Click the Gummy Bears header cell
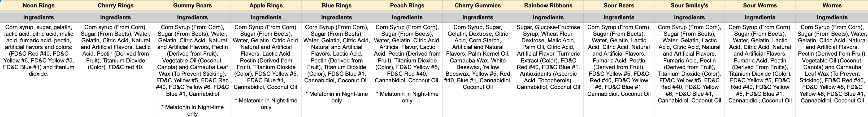 point(192,5)
